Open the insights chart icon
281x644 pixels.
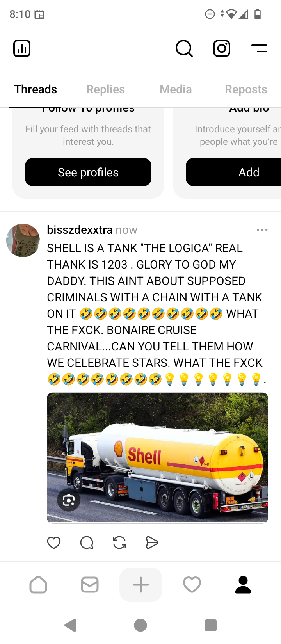coord(22,48)
